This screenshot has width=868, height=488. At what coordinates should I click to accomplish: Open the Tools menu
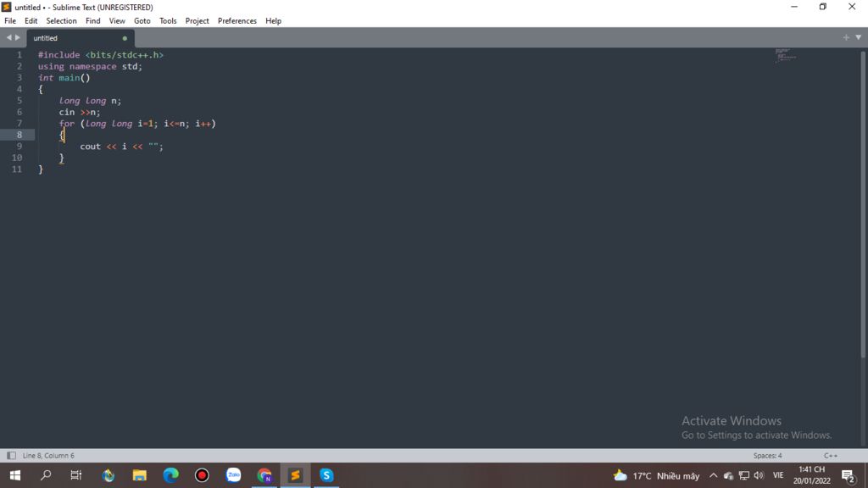[x=168, y=21]
